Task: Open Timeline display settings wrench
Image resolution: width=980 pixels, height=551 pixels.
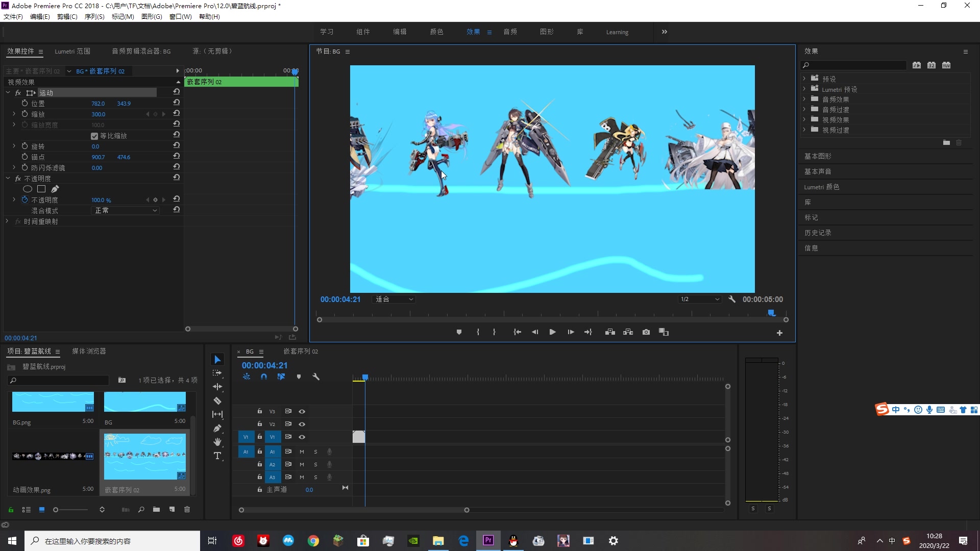Action: 316,377
